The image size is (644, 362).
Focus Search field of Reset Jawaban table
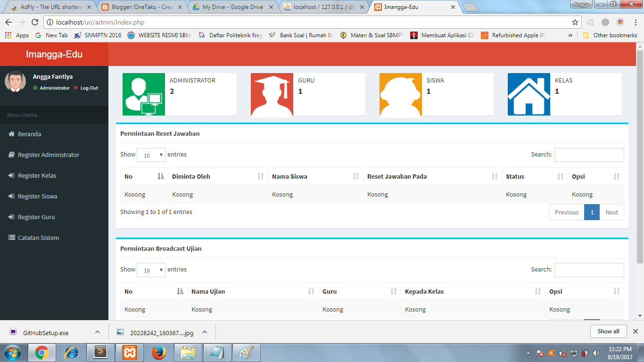pos(589,155)
